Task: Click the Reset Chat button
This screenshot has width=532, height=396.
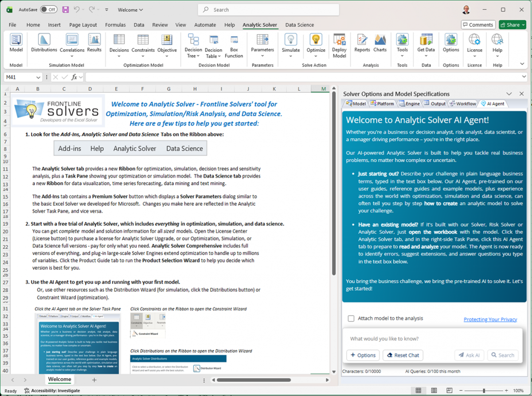Action: click(403, 355)
